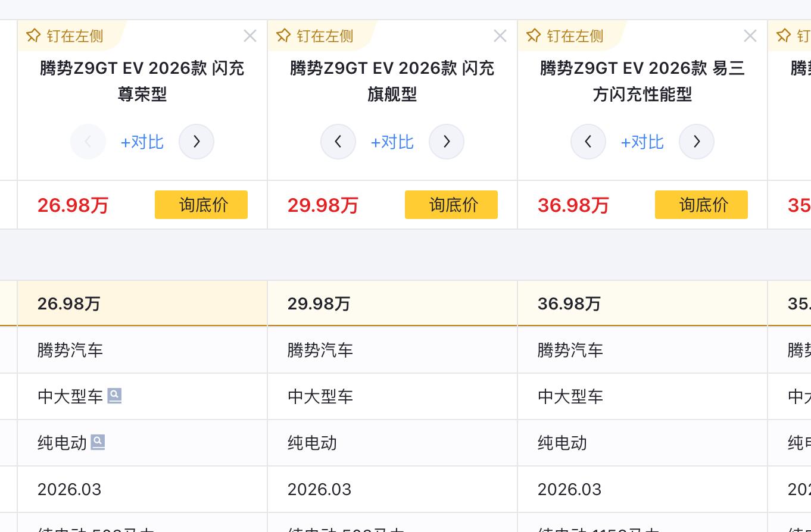Move 闪充尊荣型 column right
The height and width of the screenshot is (532, 811).
point(196,142)
